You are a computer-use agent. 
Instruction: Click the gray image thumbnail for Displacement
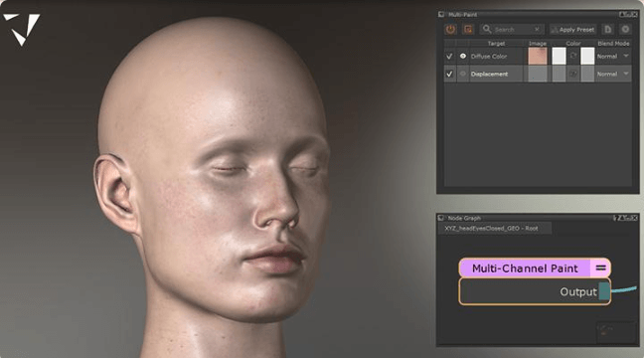(x=538, y=74)
